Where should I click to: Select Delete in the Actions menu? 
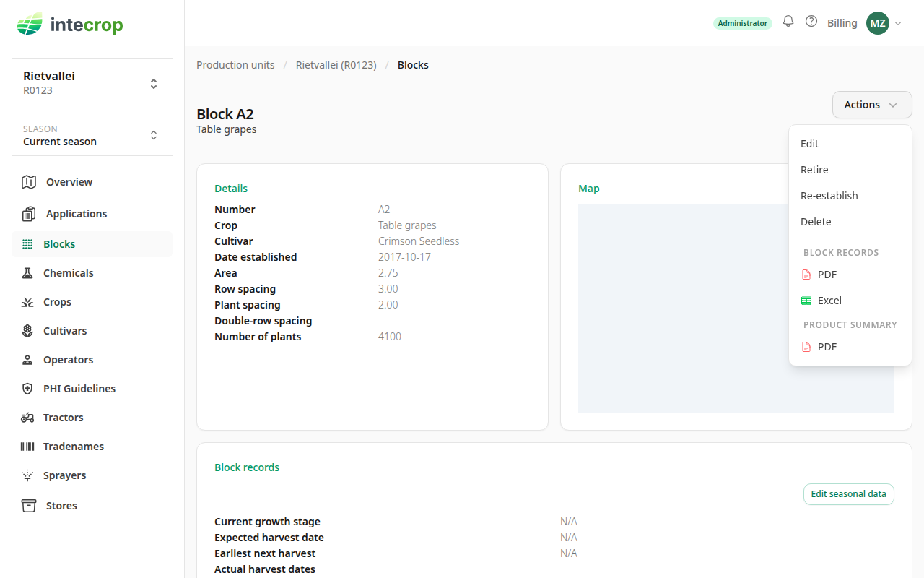pyautogui.click(x=850, y=222)
